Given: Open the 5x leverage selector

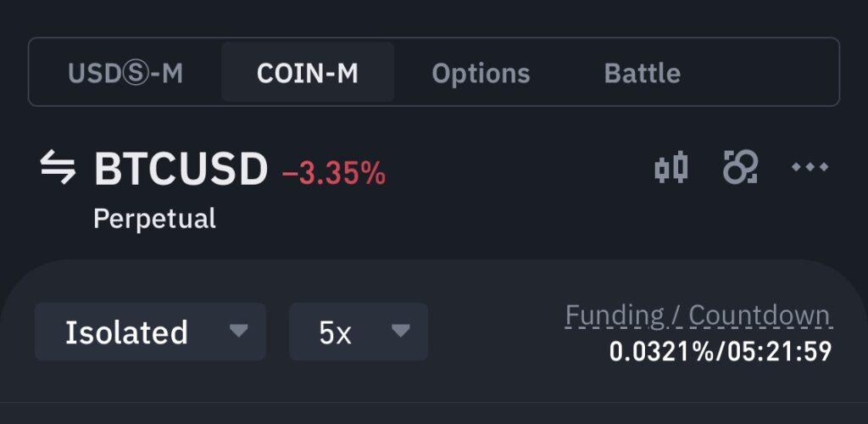Looking at the screenshot, I should [359, 332].
